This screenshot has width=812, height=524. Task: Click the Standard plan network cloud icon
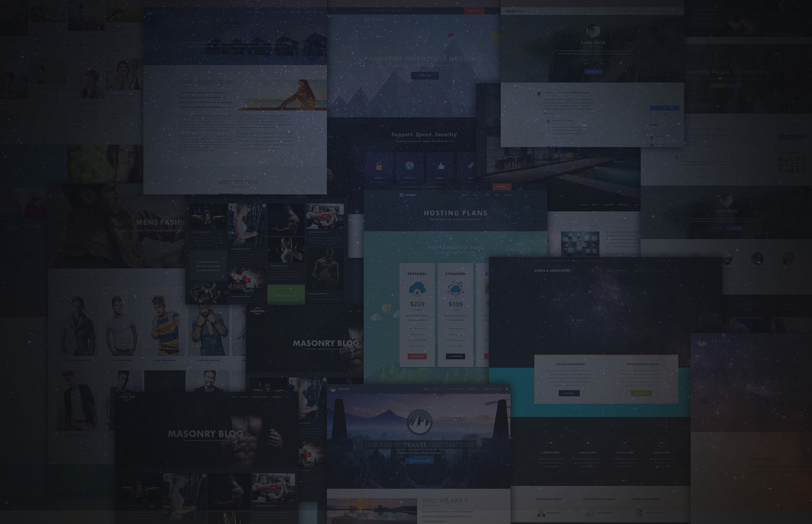(455, 289)
